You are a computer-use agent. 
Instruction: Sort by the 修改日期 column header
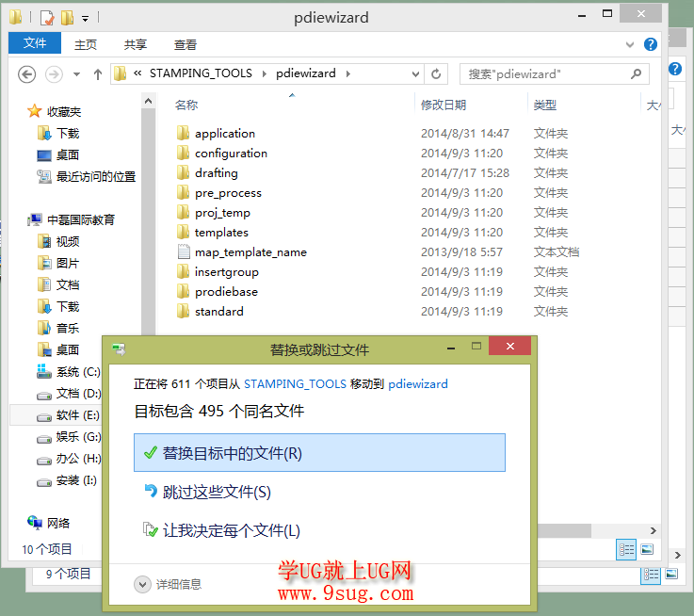(x=443, y=105)
